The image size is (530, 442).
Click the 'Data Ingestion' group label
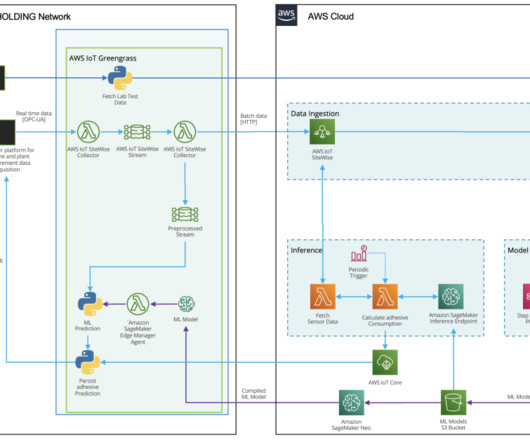pos(315,114)
